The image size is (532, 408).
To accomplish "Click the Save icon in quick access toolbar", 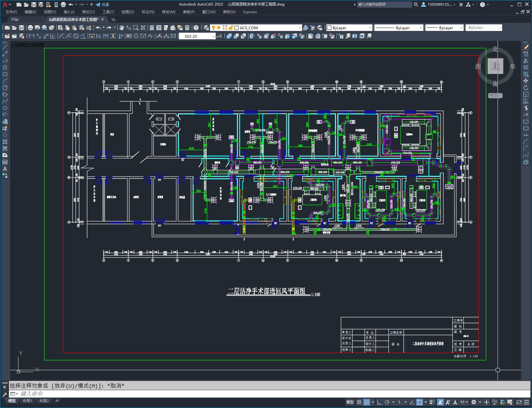I will point(34,5).
